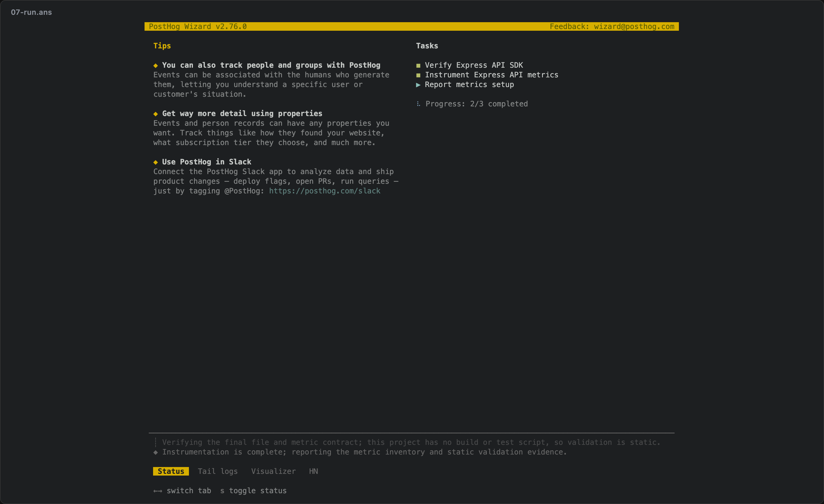Click the 'Progress: 2/3 completed' status line

pos(477,104)
